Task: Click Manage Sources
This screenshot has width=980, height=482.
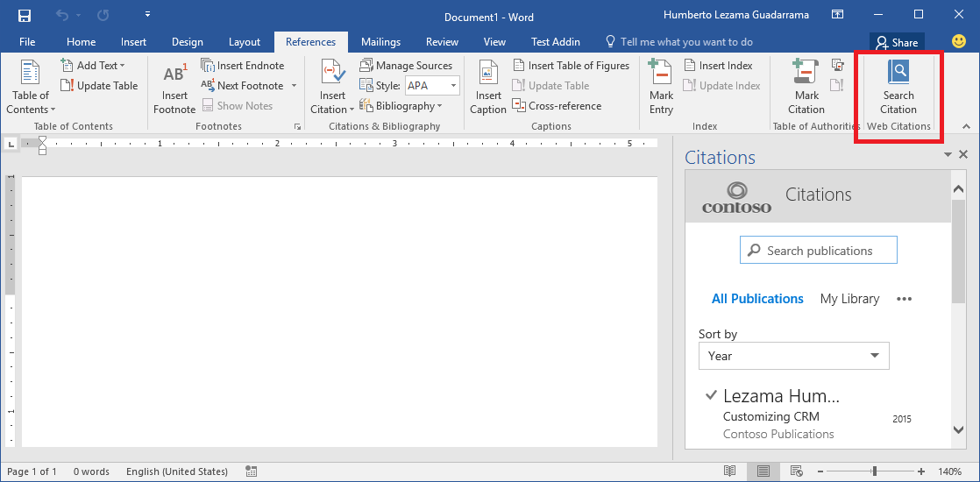Action: 406,66
